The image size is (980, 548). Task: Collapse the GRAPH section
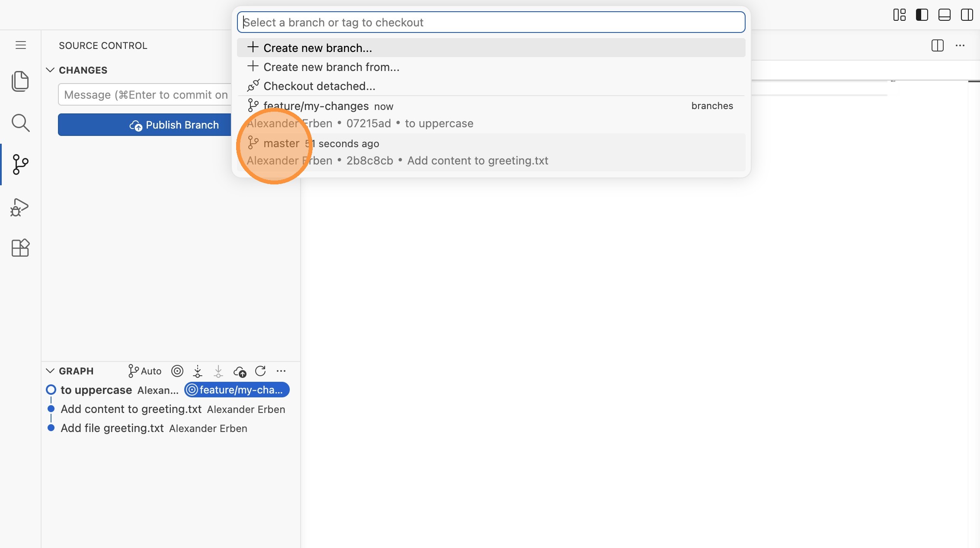50,371
